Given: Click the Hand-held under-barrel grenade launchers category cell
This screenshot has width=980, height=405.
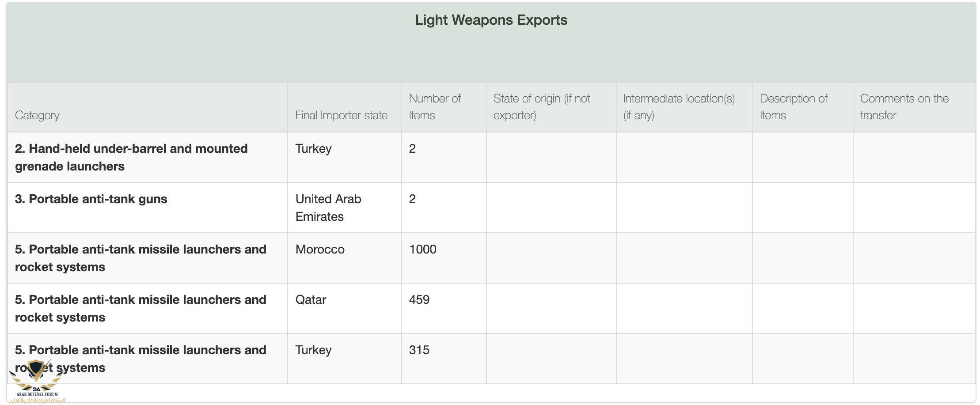Looking at the screenshot, I should [x=131, y=157].
